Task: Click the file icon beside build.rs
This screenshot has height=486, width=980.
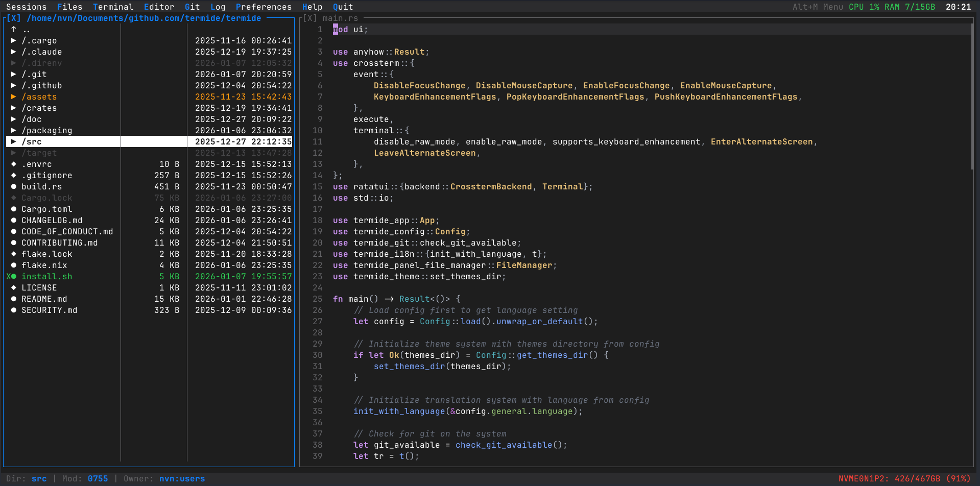Action: click(x=13, y=186)
